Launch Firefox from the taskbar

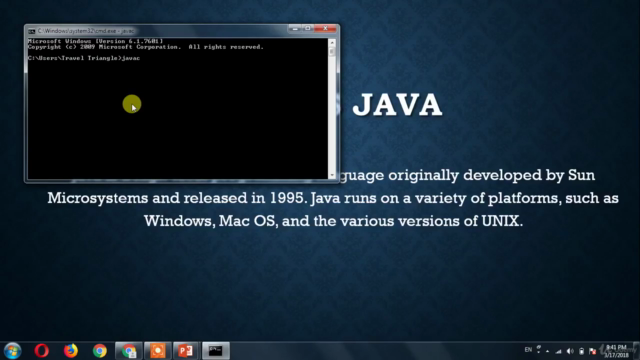(71, 351)
